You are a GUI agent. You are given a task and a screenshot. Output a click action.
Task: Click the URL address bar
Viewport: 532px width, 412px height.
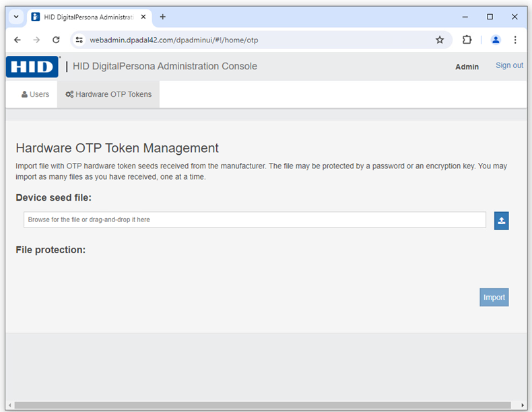coord(256,40)
